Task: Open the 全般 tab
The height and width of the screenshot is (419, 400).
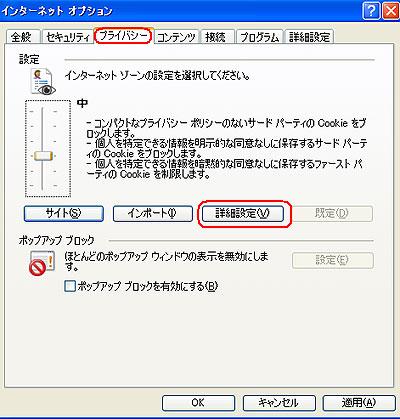Action: [22, 37]
